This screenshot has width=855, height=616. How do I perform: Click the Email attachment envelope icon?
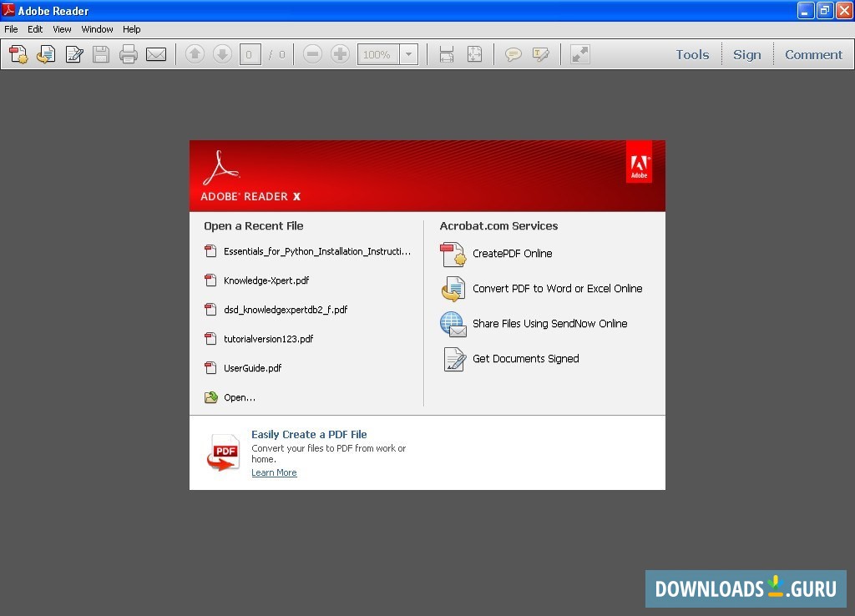(x=156, y=53)
